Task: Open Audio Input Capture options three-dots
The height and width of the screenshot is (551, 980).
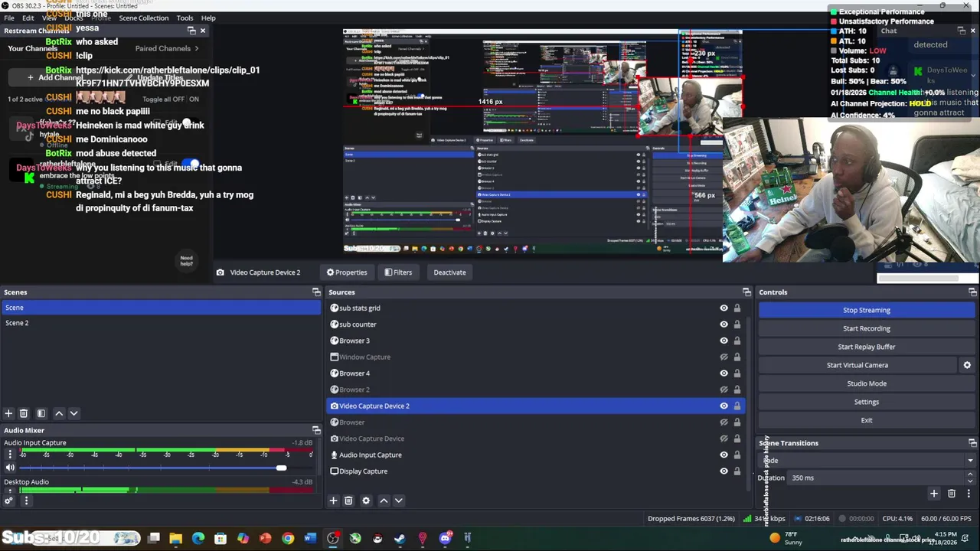Action: (10, 454)
